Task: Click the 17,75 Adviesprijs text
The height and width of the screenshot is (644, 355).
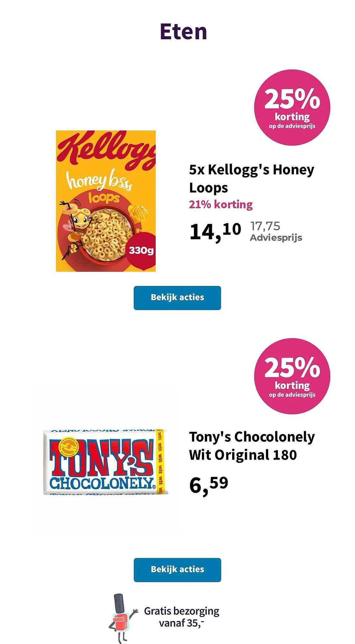Action: (276, 231)
